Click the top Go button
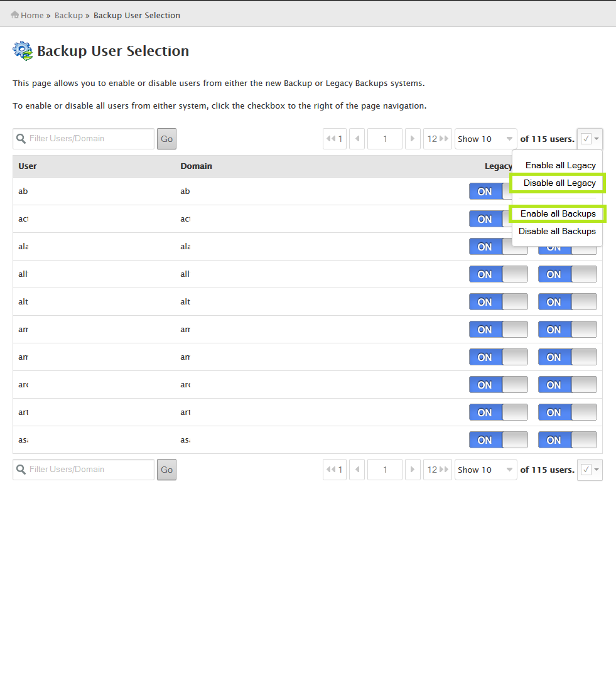This screenshot has width=616, height=678. tap(166, 139)
